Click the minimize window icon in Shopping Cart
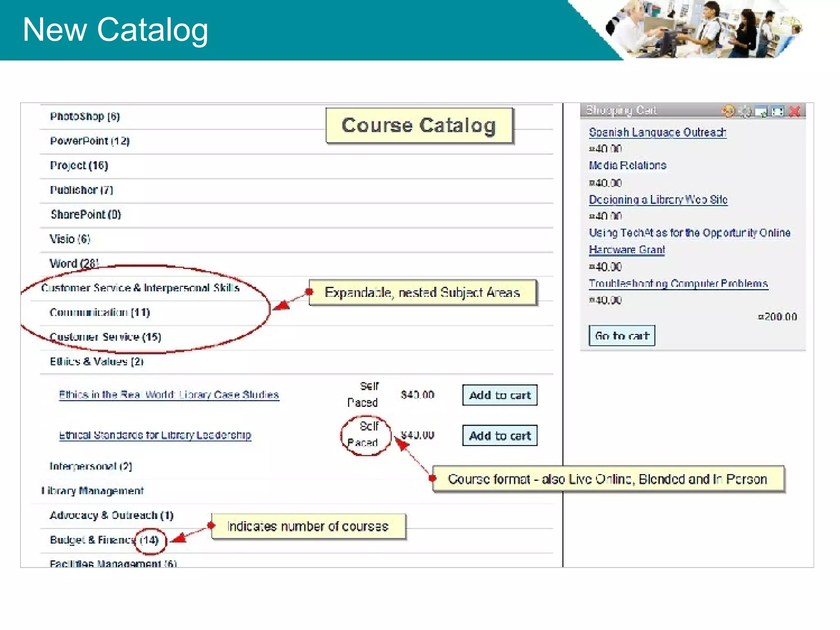The image size is (840, 630). [761, 111]
